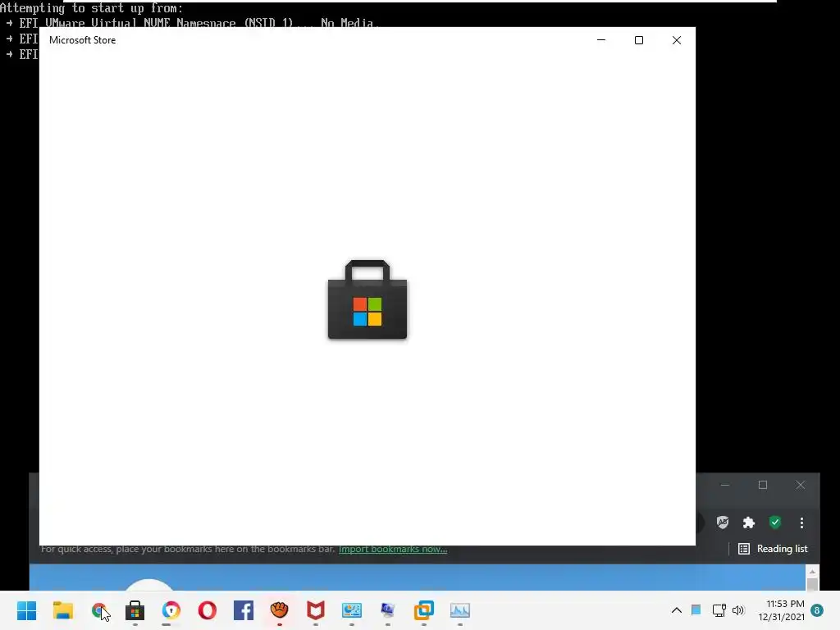
Task: Click the ad blocker extension in Chrome
Action: [x=723, y=523]
